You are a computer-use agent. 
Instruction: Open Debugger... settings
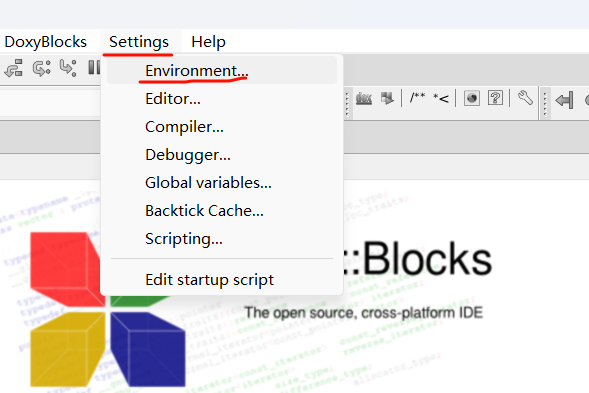coord(222,155)
